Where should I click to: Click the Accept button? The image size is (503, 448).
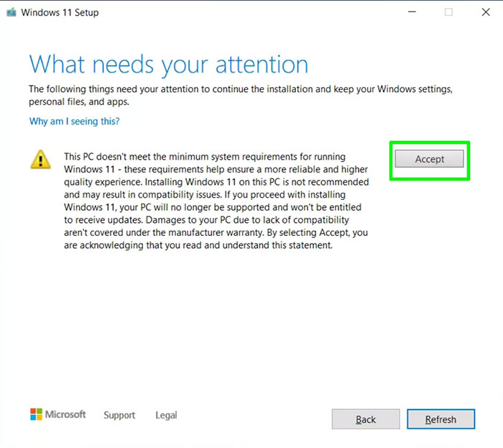[429, 159]
